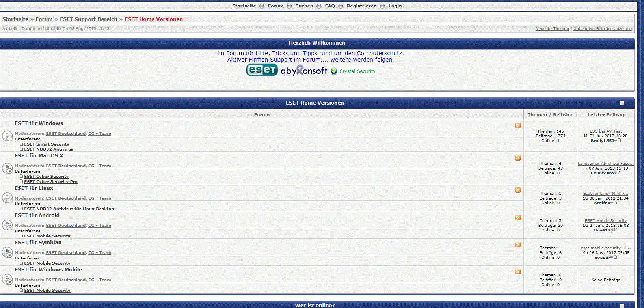Open the ESET für Windows Mobile forum

[x=48, y=270]
